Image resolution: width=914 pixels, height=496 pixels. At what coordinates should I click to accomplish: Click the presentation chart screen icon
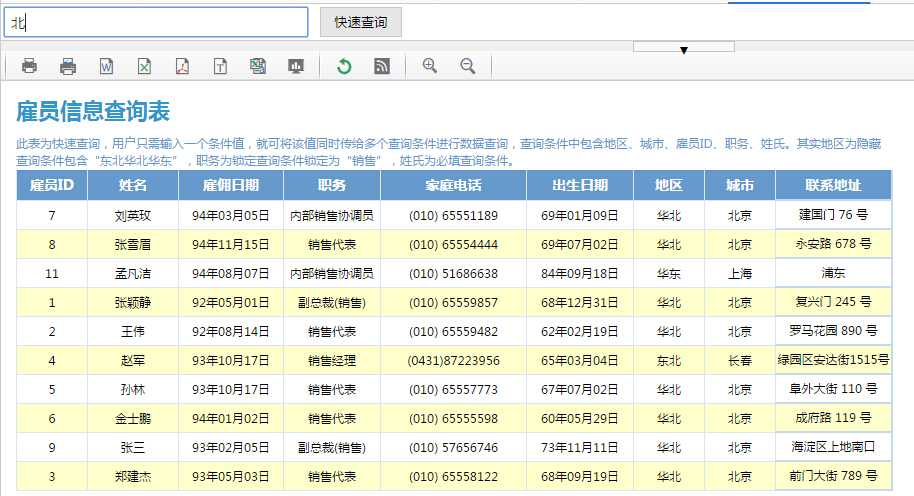click(296, 66)
